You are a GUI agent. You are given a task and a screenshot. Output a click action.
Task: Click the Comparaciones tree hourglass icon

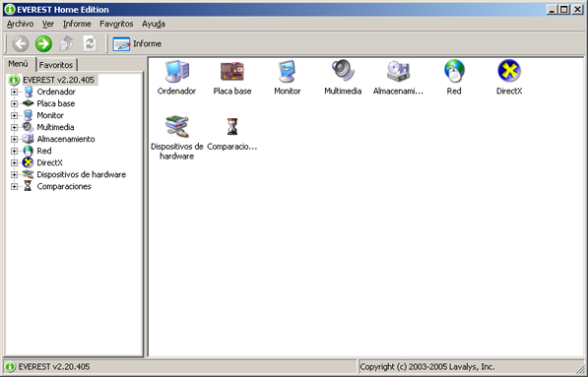pyautogui.click(x=28, y=186)
